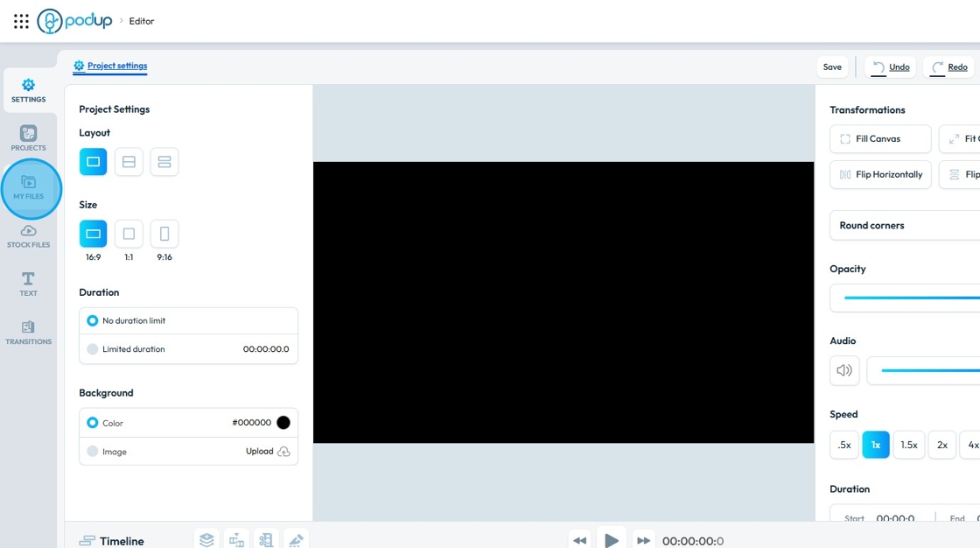The image size is (980, 548).
Task: Click the layers stack timeline icon
Action: (x=206, y=538)
